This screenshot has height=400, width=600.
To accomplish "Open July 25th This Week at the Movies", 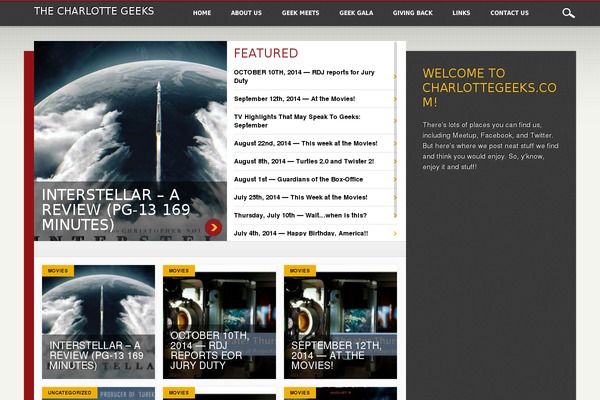I will (300, 198).
